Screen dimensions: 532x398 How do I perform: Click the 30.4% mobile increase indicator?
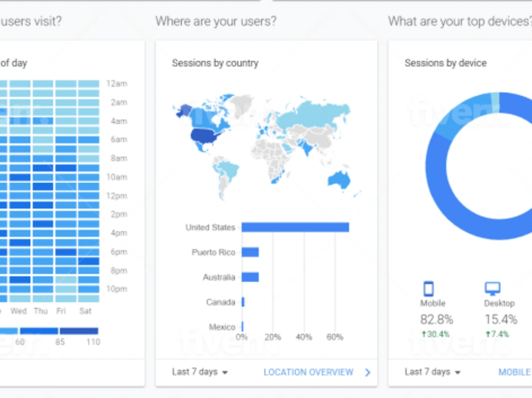pos(436,334)
